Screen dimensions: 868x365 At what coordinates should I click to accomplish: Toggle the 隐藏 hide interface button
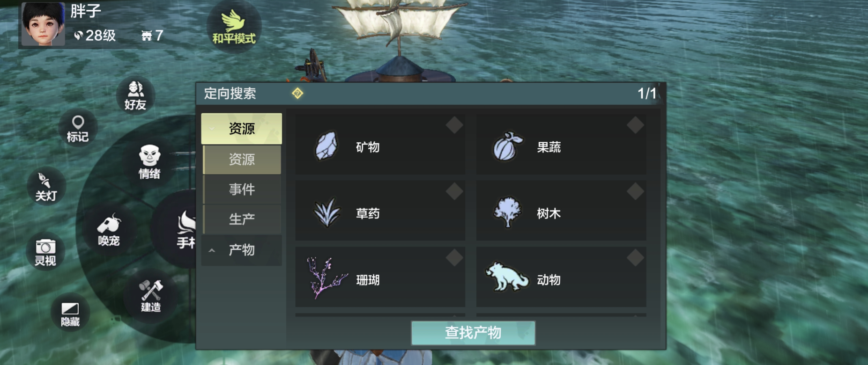pos(70,313)
